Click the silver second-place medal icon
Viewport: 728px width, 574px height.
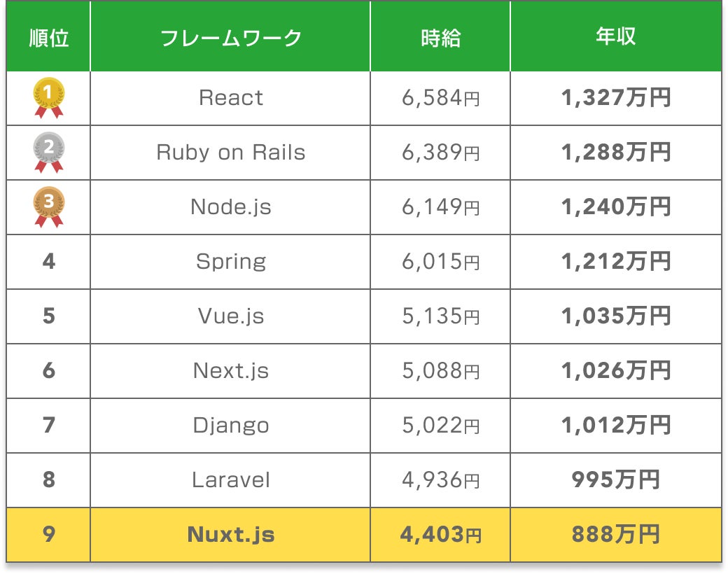click(x=48, y=152)
